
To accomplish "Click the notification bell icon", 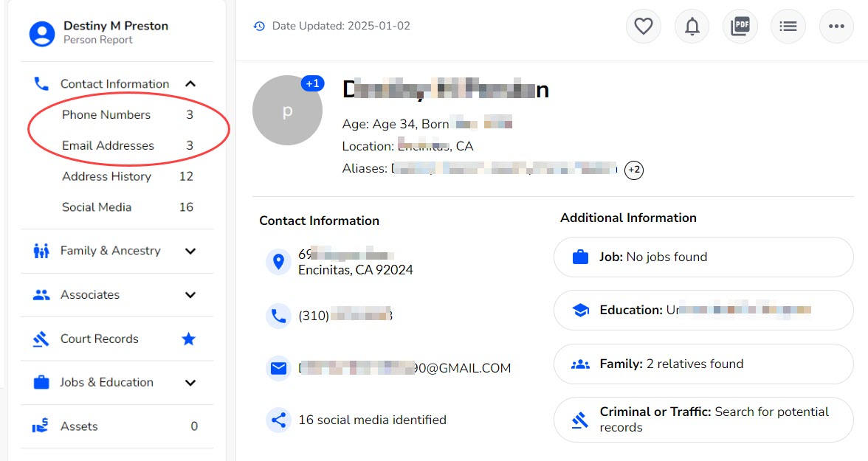I will 692,26.
